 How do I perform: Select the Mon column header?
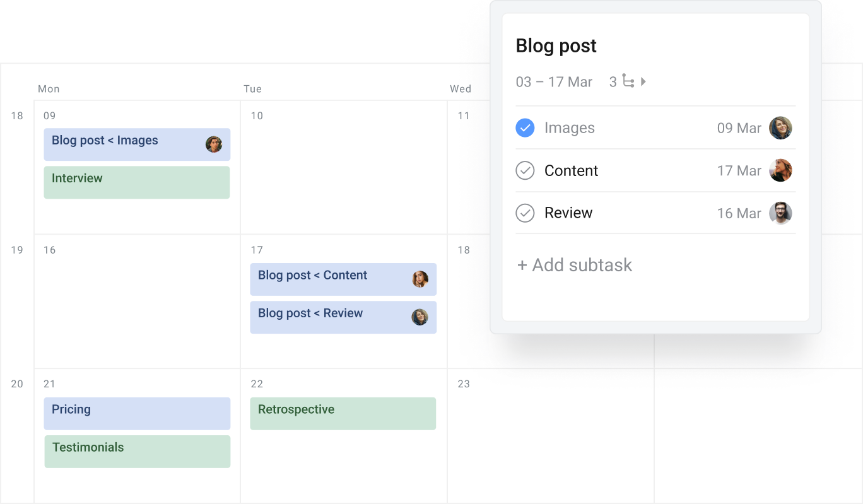click(49, 89)
